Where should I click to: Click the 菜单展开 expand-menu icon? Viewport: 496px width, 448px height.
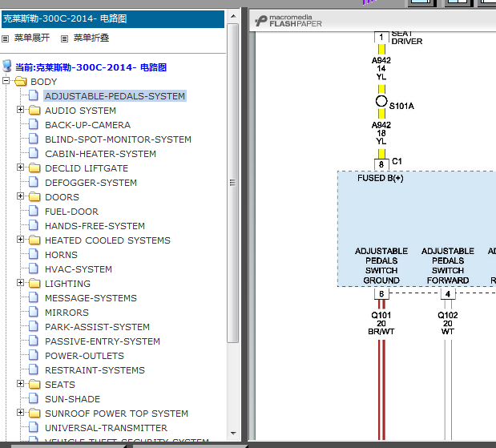point(6,39)
